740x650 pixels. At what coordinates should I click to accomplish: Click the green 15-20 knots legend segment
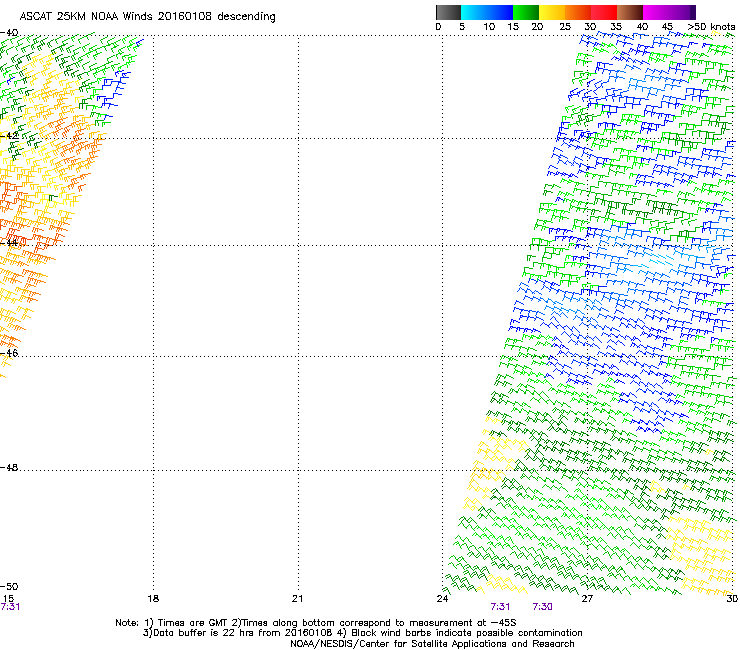point(526,12)
